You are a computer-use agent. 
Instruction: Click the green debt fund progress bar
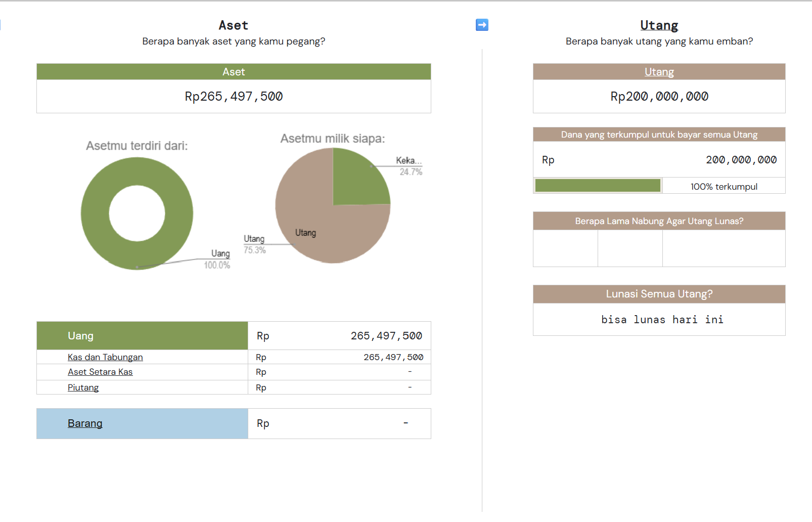598,186
